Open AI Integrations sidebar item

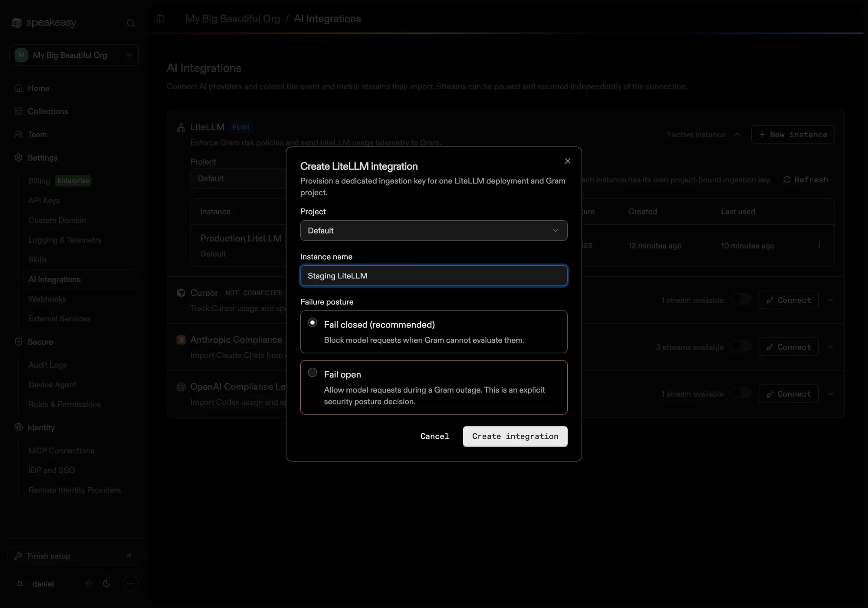pos(82,279)
